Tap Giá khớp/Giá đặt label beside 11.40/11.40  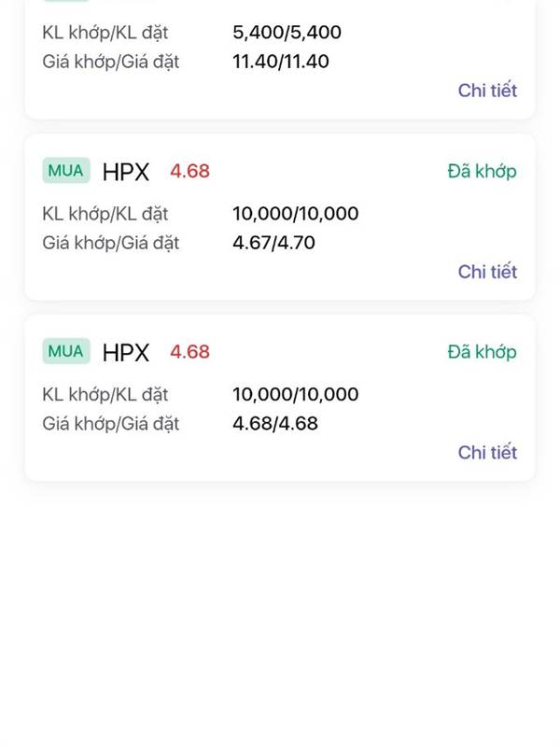110,62
